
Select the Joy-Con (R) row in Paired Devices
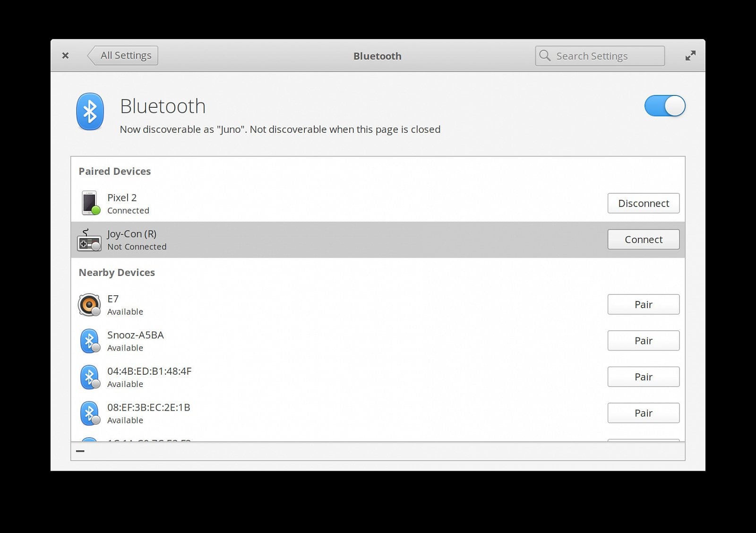(331, 240)
